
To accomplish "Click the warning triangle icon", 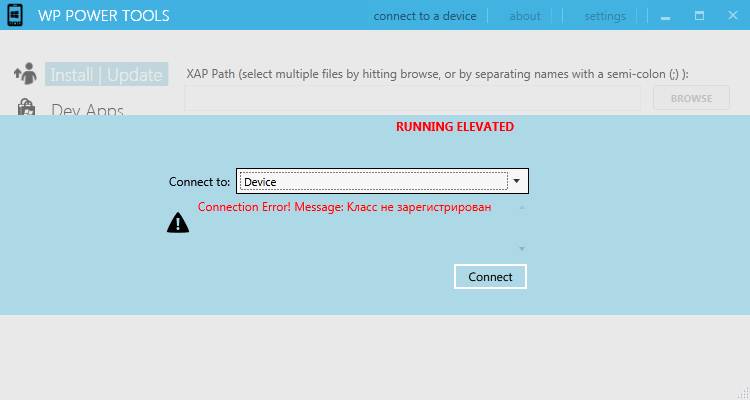I will point(178,222).
